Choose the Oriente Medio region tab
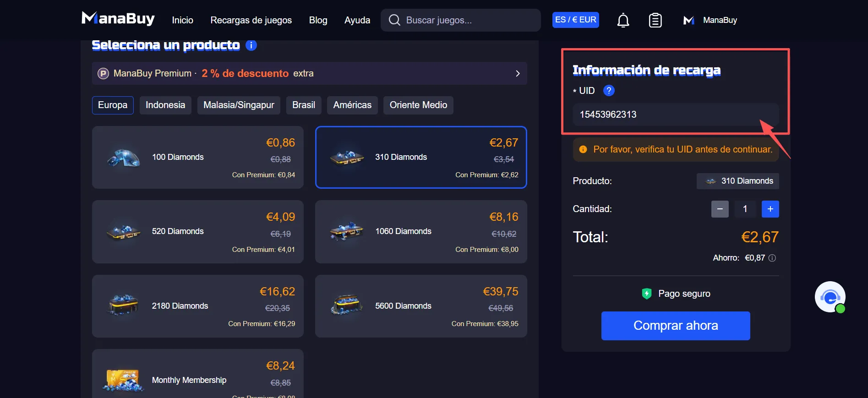The height and width of the screenshot is (398, 868). coord(418,105)
